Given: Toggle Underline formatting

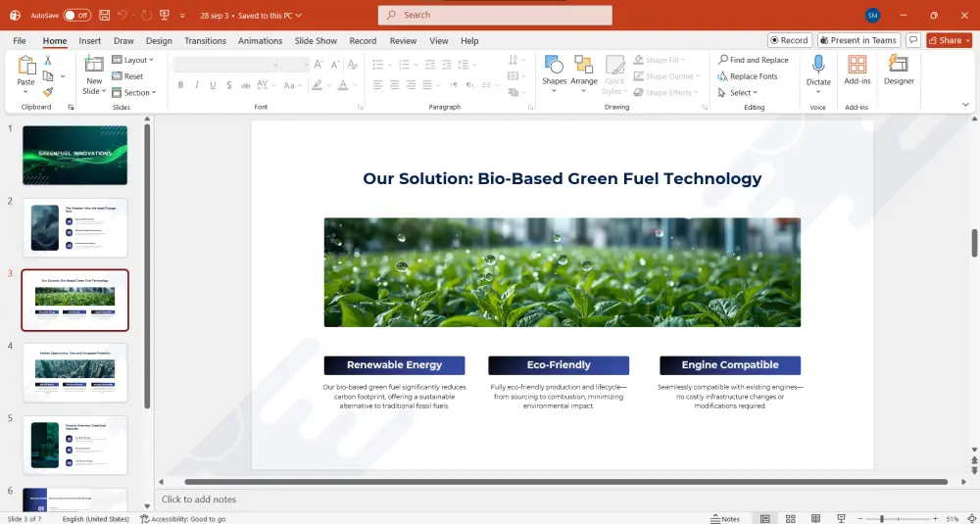Looking at the screenshot, I should click(x=213, y=85).
